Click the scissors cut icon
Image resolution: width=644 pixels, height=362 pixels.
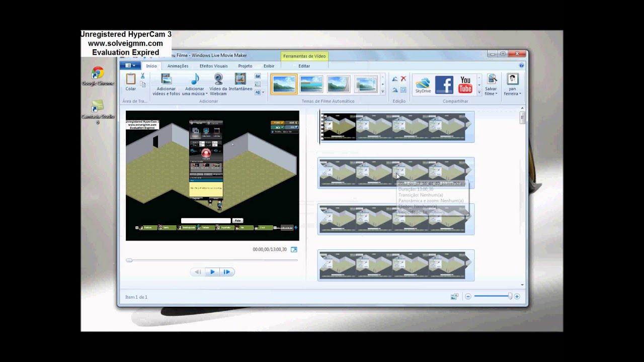[x=143, y=76]
